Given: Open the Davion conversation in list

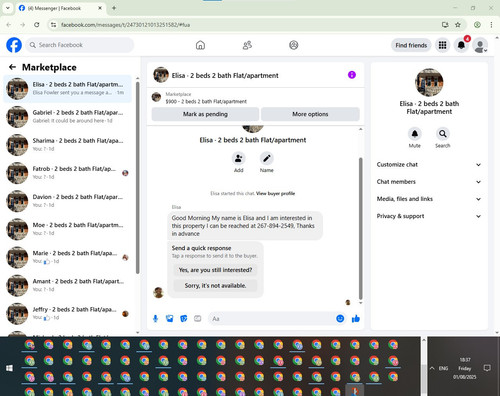Looking at the screenshot, I should pyautogui.click(x=68, y=201).
